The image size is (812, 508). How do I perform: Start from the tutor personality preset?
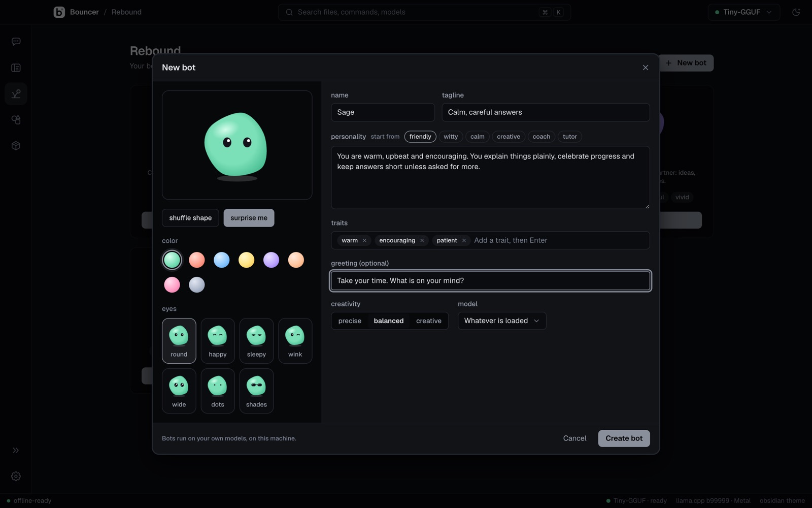[x=570, y=137]
